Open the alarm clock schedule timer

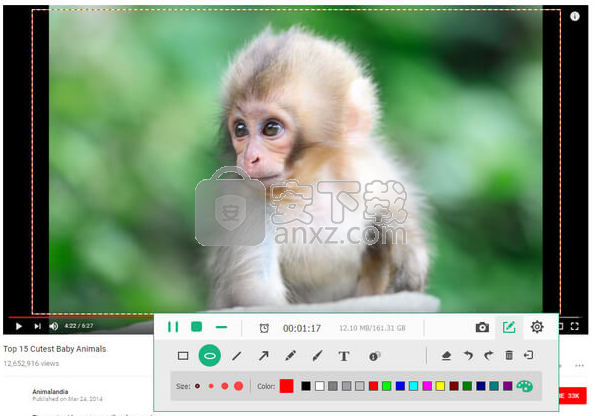click(x=264, y=328)
